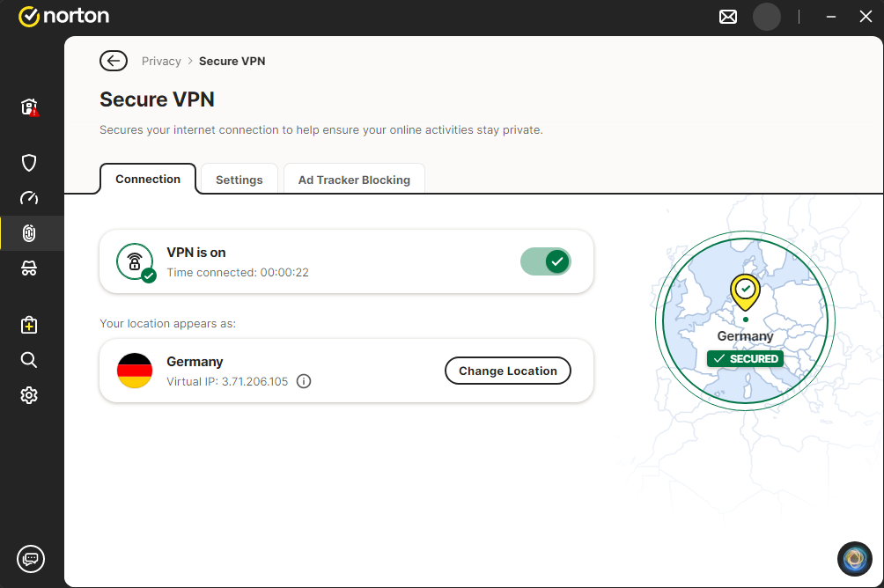This screenshot has width=884, height=588.
Task: Click the yellow map location pin
Action: [x=745, y=292]
